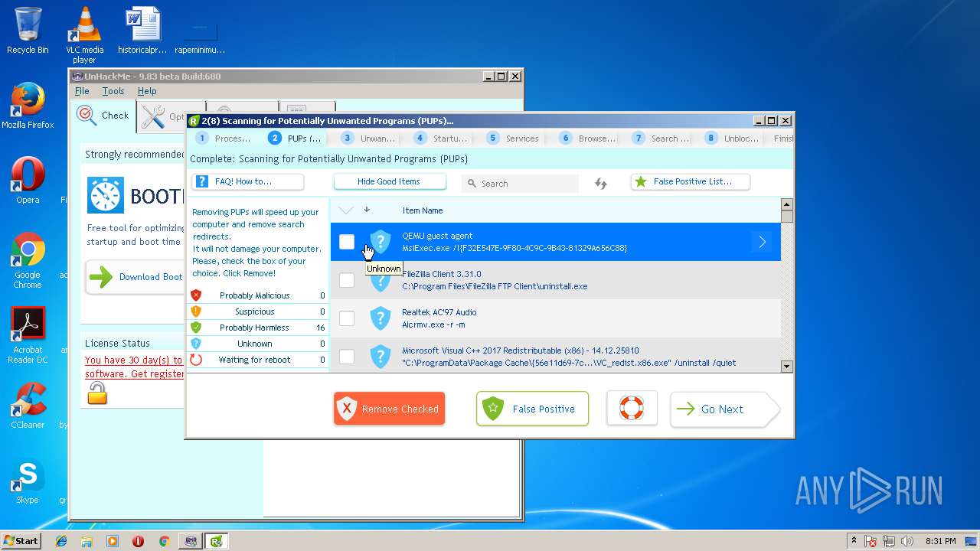Filter by Suspicious category
The height and width of the screenshot is (551, 980).
[258, 311]
